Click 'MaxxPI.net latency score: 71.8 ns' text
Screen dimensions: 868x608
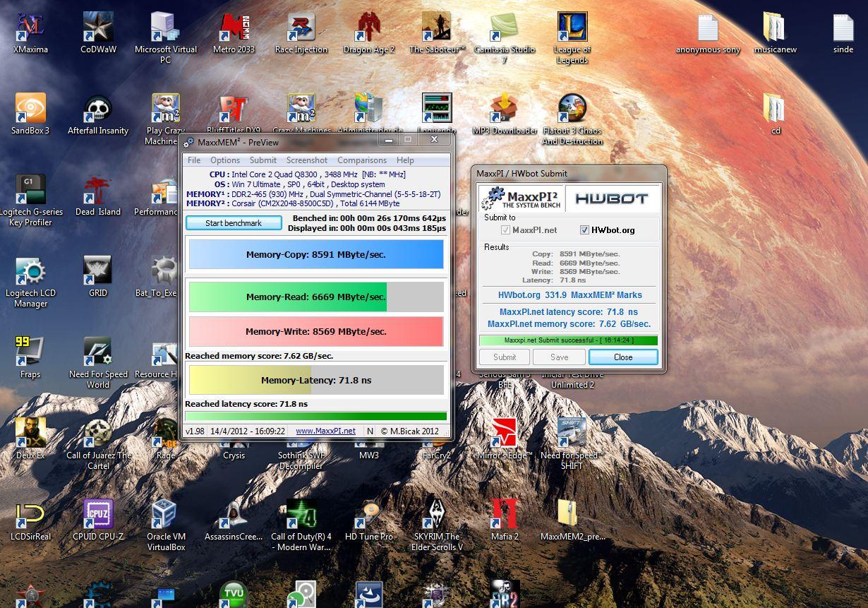click(x=568, y=311)
